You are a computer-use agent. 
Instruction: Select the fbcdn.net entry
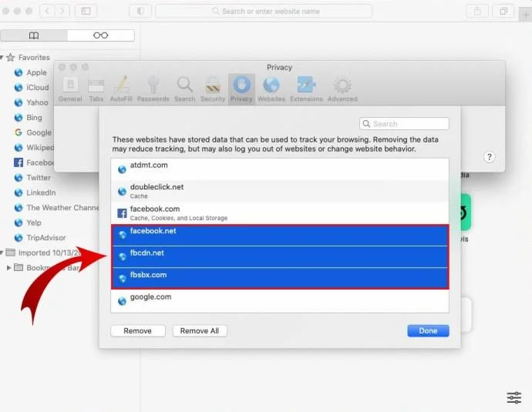(x=280, y=256)
